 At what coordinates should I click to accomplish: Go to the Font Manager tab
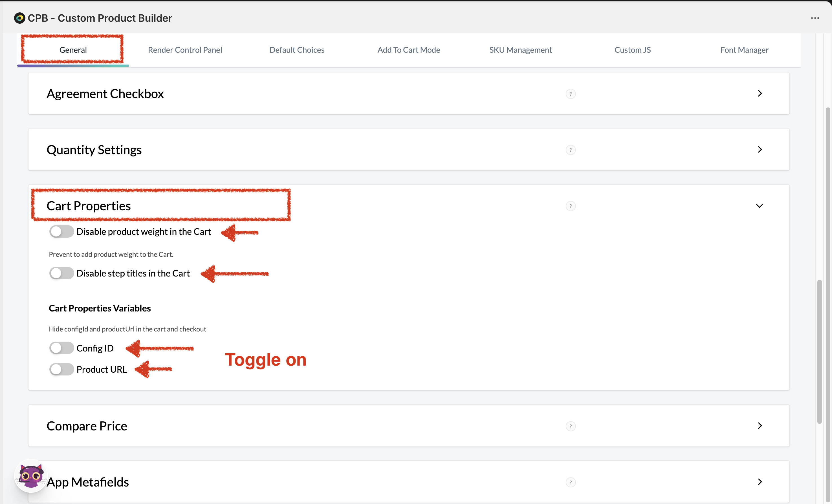click(x=744, y=50)
